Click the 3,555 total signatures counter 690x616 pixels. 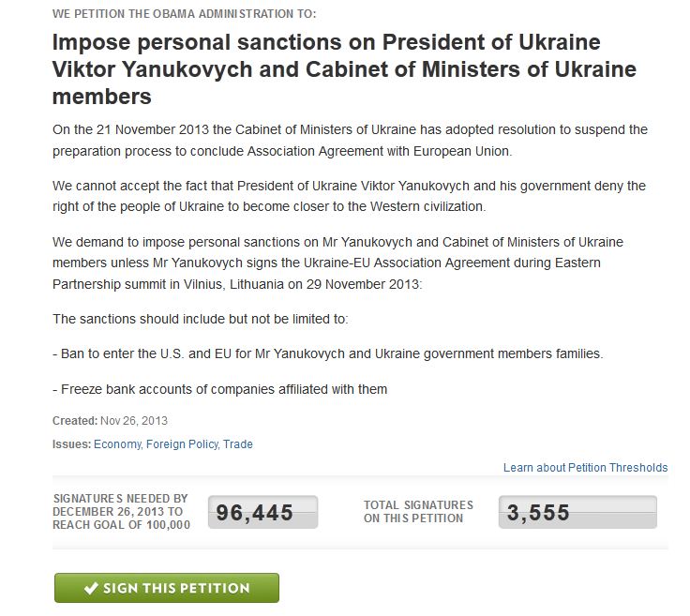tap(577, 513)
